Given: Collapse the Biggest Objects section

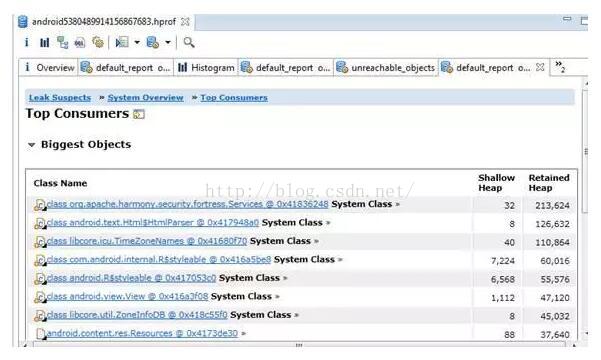Looking at the screenshot, I should coord(31,145).
